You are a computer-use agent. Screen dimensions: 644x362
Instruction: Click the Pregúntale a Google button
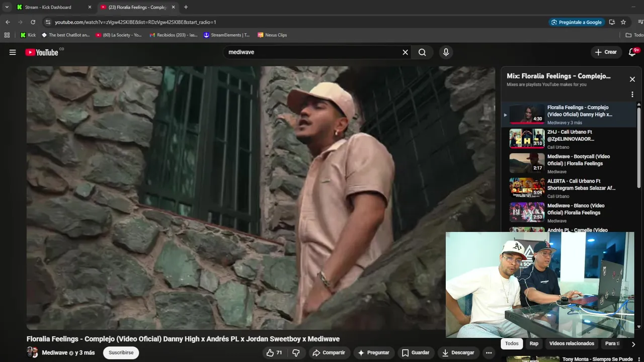click(x=577, y=22)
